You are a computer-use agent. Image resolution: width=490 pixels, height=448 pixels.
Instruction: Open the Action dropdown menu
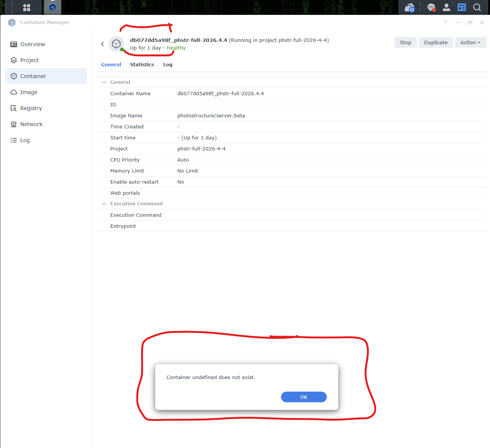470,43
